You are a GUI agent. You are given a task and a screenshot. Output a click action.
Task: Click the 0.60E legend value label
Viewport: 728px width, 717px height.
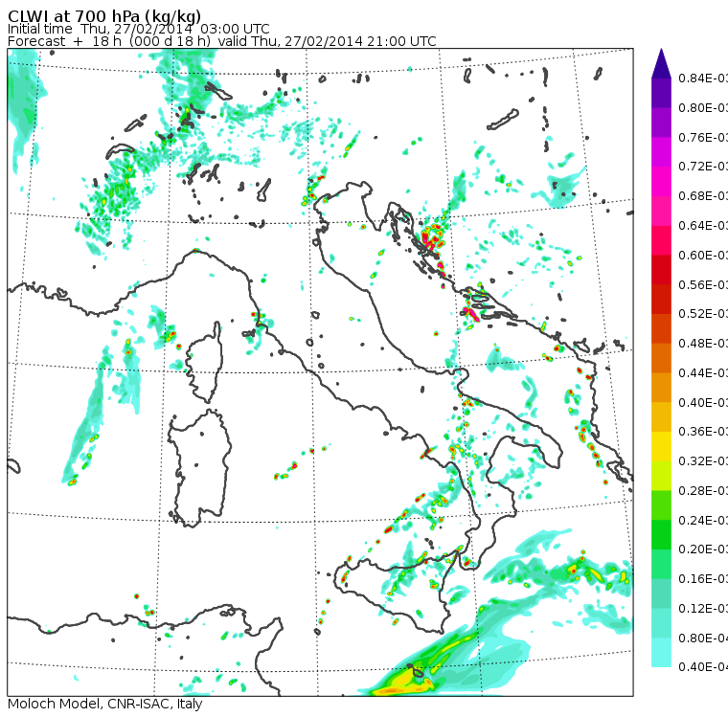pos(703,256)
